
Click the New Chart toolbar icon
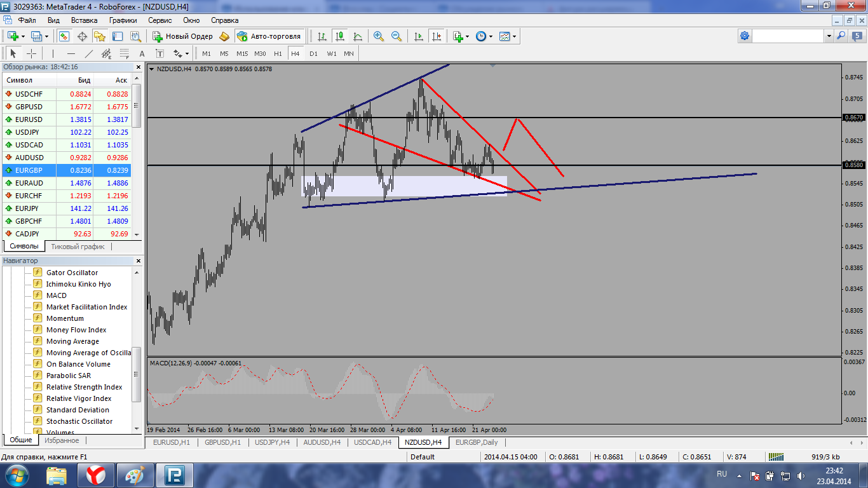(x=12, y=36)
